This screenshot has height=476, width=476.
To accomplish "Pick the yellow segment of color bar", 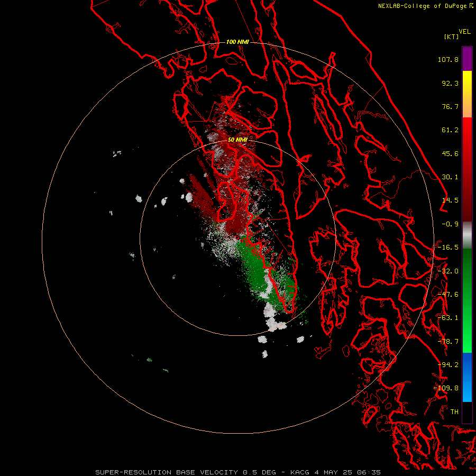I will point(467,94).
